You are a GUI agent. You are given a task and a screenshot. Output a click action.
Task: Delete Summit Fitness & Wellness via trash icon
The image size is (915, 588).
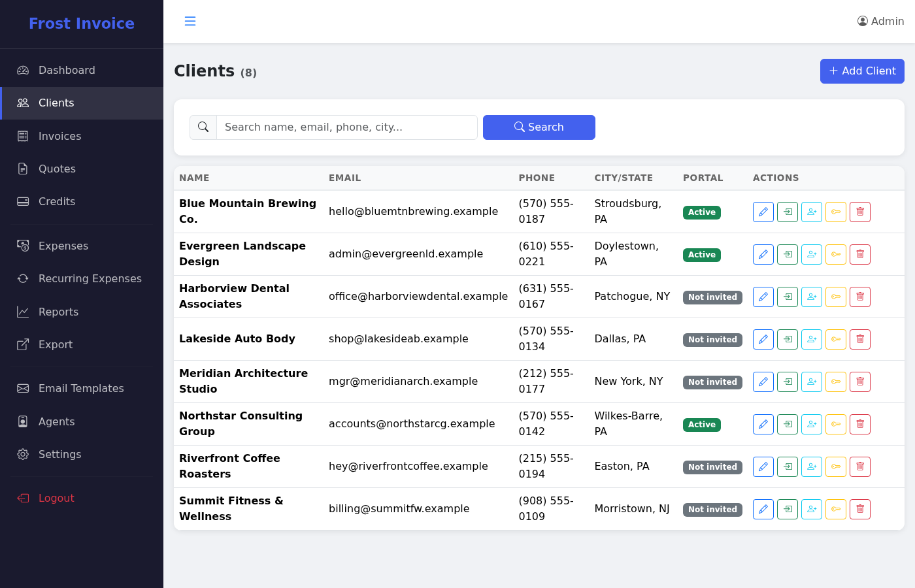(859, 509)
